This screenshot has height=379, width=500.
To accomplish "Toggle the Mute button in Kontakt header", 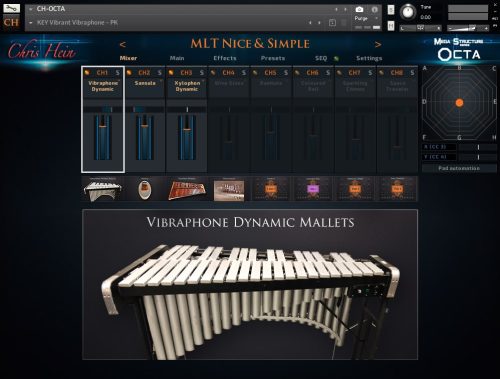I will point(391,25).
